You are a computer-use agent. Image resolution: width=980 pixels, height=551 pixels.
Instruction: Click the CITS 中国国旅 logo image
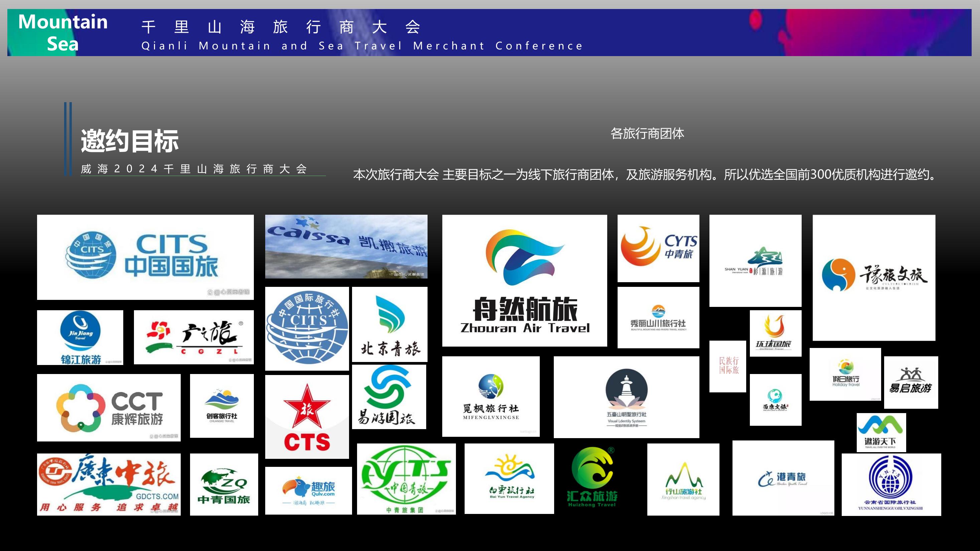(145, 257)
